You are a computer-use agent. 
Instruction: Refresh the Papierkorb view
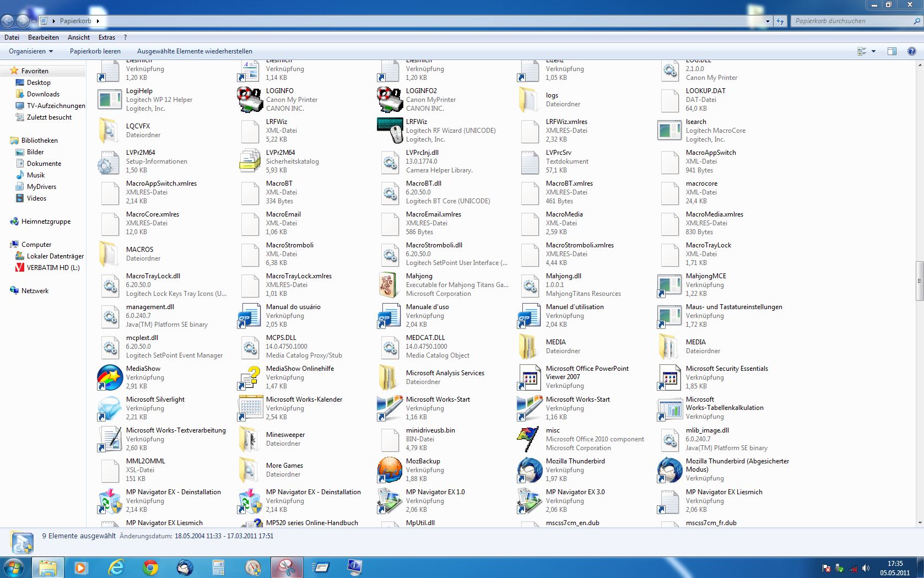coord(780,21)
